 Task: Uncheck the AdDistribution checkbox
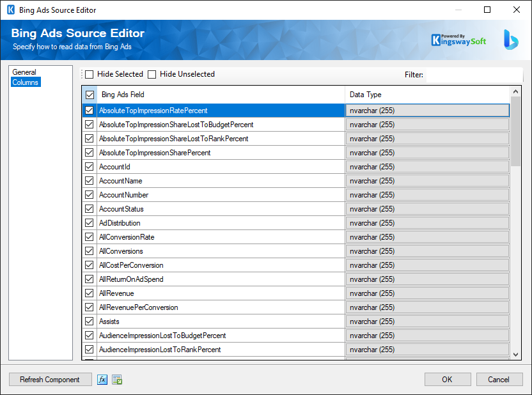pyautogui.click(x=90, y=223)
